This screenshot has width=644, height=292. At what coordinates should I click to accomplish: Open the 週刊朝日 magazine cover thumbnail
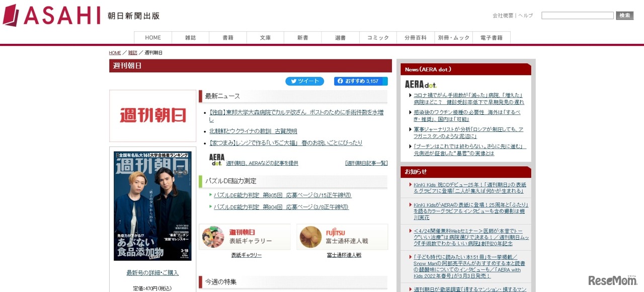pos(152,206)
